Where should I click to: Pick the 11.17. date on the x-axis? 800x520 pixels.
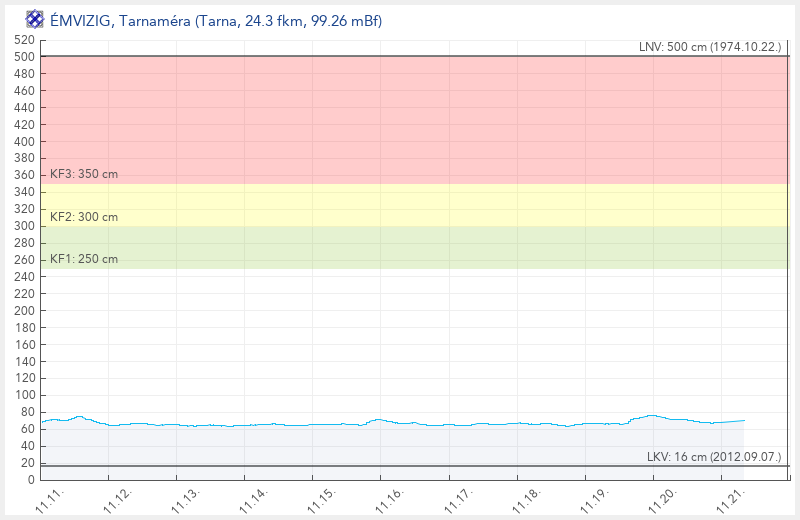pos(458,499)
